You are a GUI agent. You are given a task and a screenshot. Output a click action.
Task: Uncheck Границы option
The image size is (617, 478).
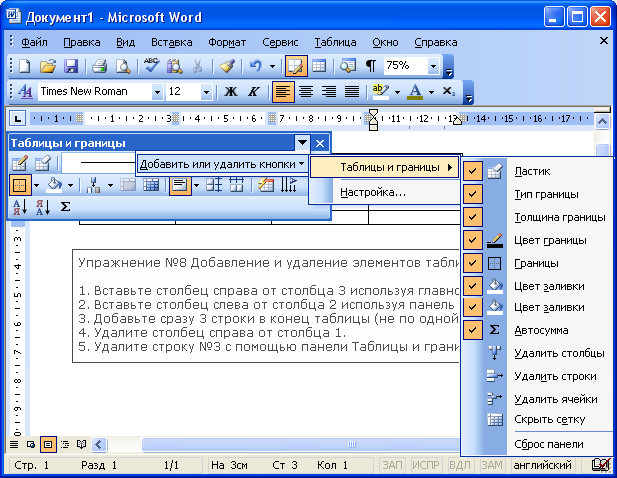[537, 263]
